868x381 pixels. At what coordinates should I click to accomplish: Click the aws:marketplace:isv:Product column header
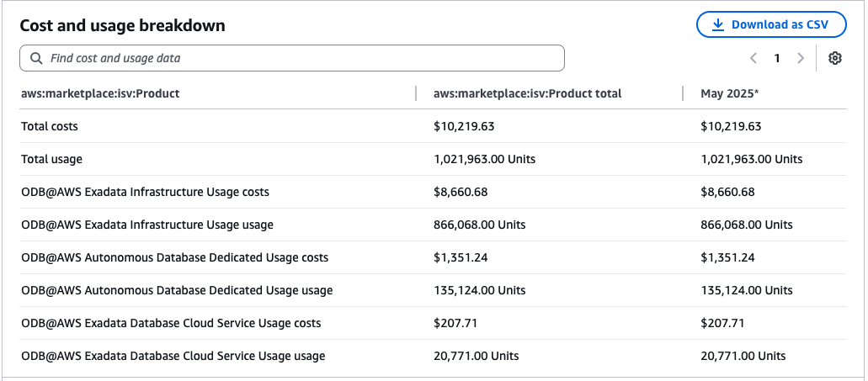[x=100, y=93]
